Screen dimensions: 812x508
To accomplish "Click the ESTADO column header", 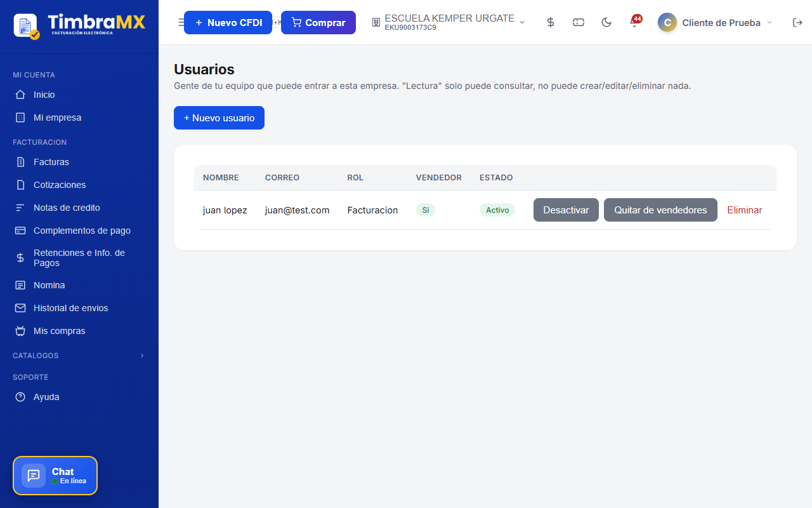I will coord(496,178).
